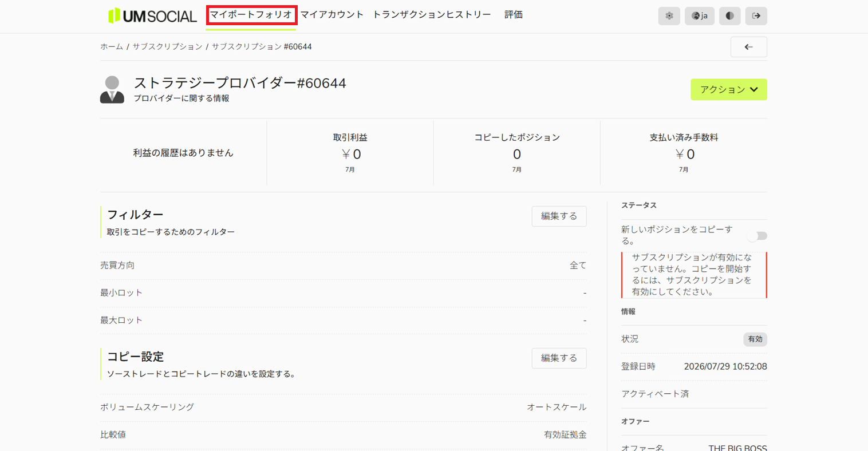Screen dimensions: 868x451
Task: Open the マイアカウント tab
Action: coord(332,15)
